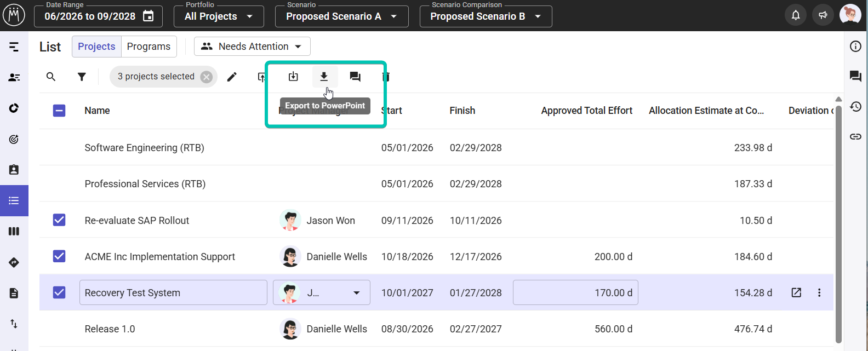Open Recovery Test System in a new window
Image resolution: width=868 pixels, height=351 pixels.
[x=796, y=292]
